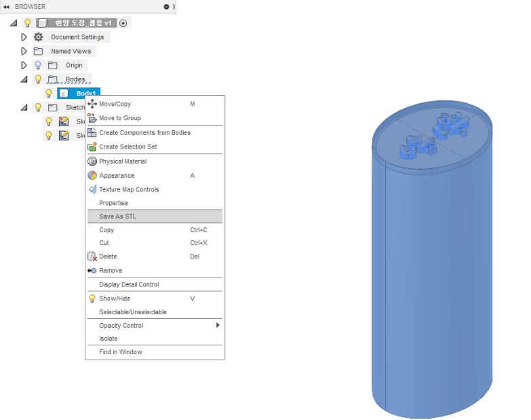Collapse the Bodies folder tree node
The image size is (531, 420).
[x=24, y=79]
